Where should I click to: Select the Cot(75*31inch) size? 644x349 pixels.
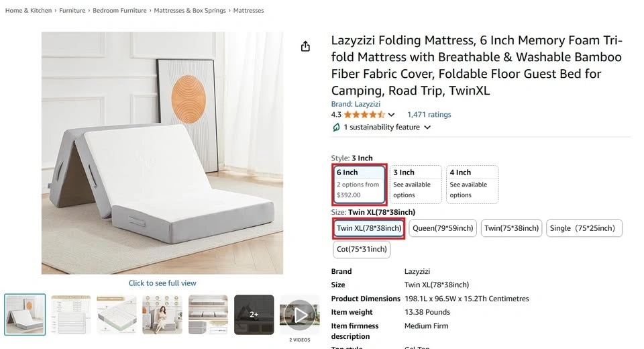coord(362,249)
